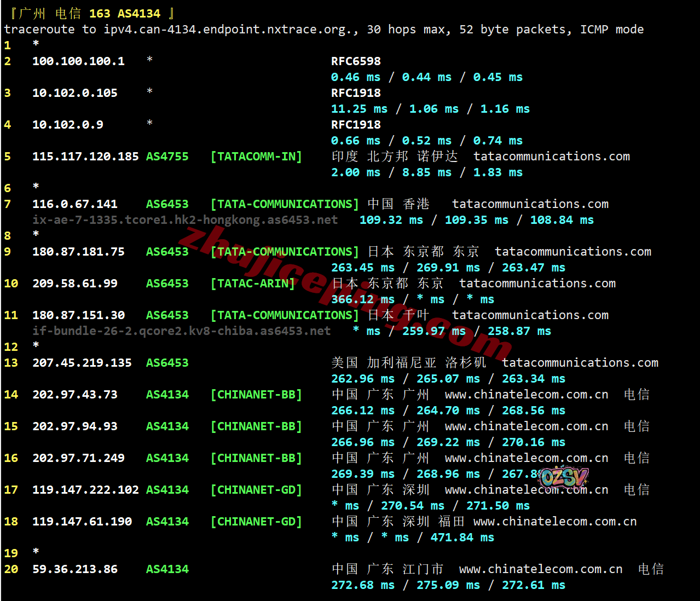Viewport: 700px width, 601px height.
Task: Click IP address 119.147.222.102
Action: point(85,490)
